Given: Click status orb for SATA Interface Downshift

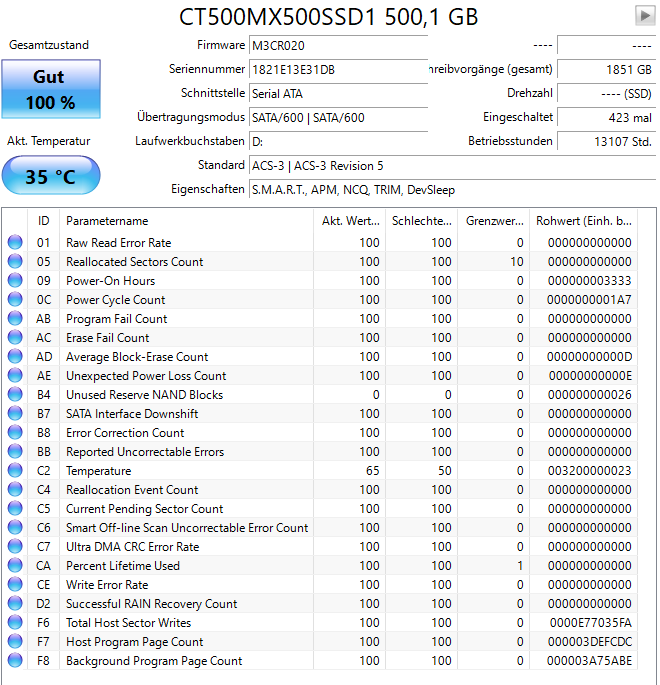Looking at the screenshot, I should 15,413.
